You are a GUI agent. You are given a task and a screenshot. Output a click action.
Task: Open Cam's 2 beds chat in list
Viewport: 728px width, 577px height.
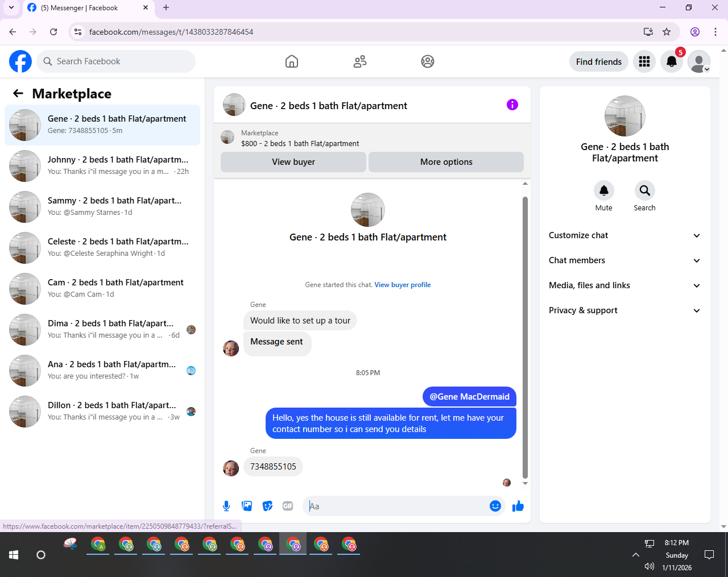(x=102, y=289)
